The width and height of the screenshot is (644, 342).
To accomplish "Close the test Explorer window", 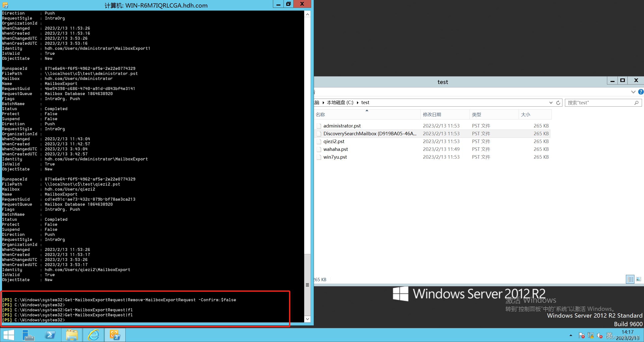I will point(636,80).
